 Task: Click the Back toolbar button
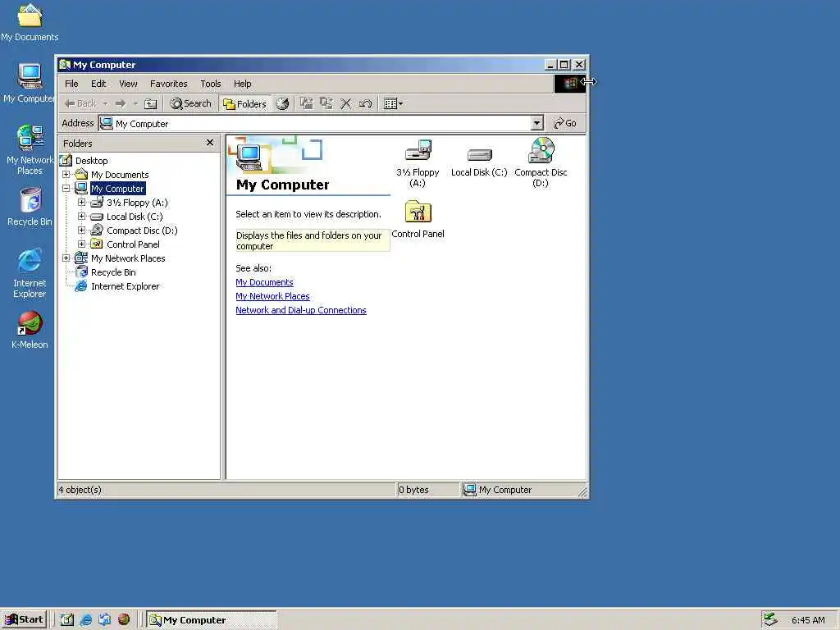pyautogui.click(x=80, y=103)
